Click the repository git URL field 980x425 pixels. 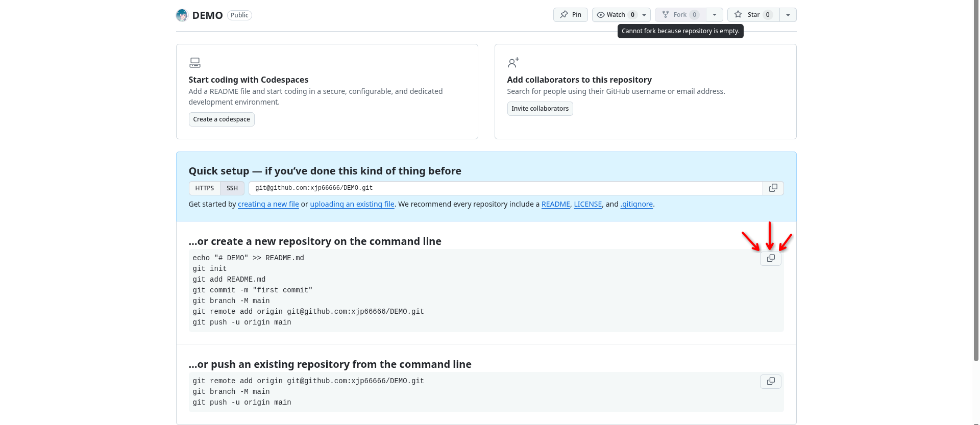coord(505,188)
